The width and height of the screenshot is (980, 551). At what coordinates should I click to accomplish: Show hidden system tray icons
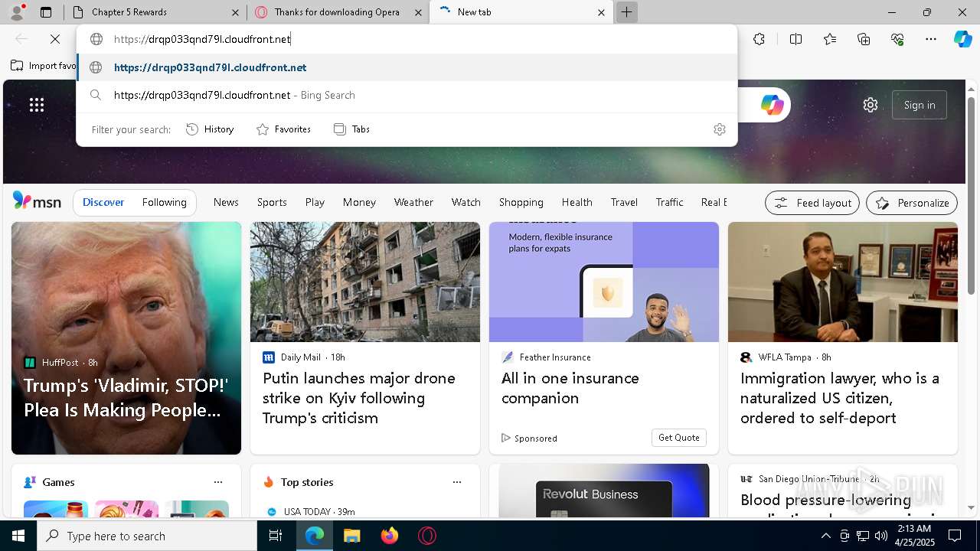click(825, 536)
